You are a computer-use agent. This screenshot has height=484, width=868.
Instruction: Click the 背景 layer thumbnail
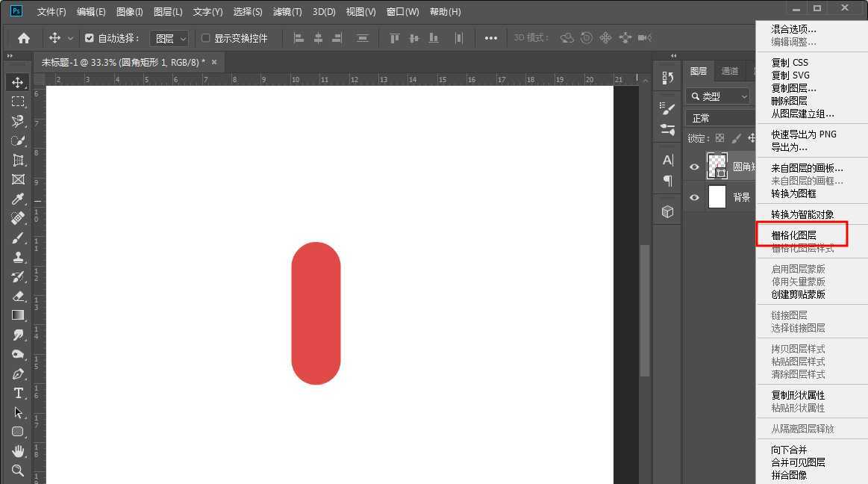(716, 197)
